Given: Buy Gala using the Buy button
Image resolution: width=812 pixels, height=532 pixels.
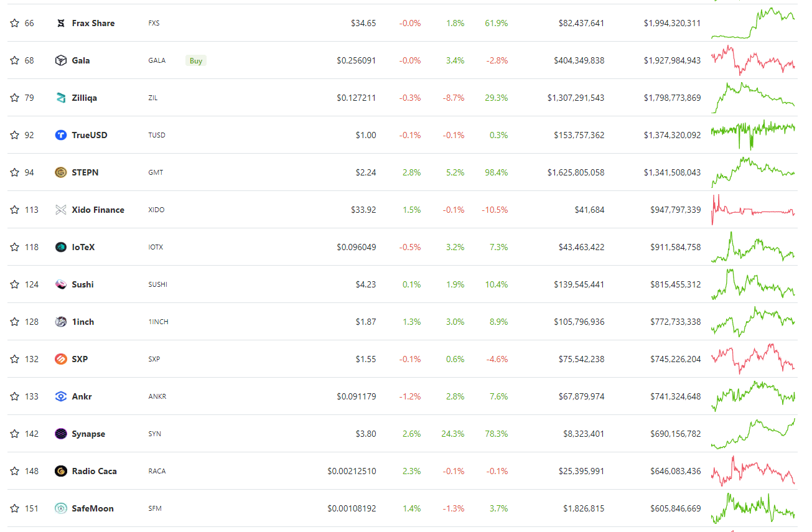Looking at the screenshot, I should point(196,60).
